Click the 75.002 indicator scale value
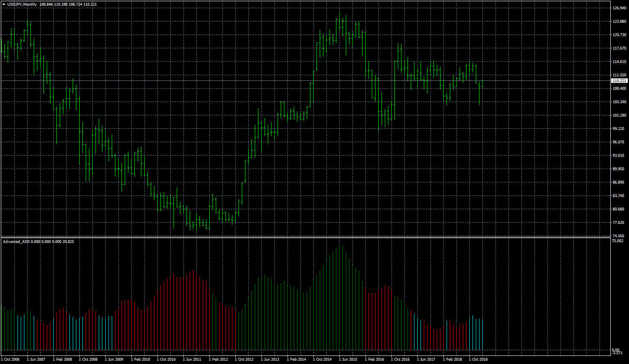 click(x=618, y=241)
